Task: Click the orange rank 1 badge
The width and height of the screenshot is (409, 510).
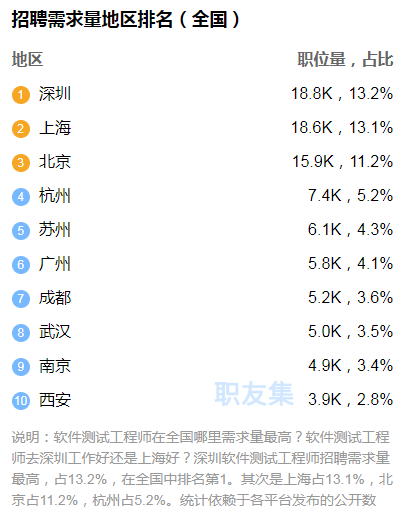Action: point(21,95)
